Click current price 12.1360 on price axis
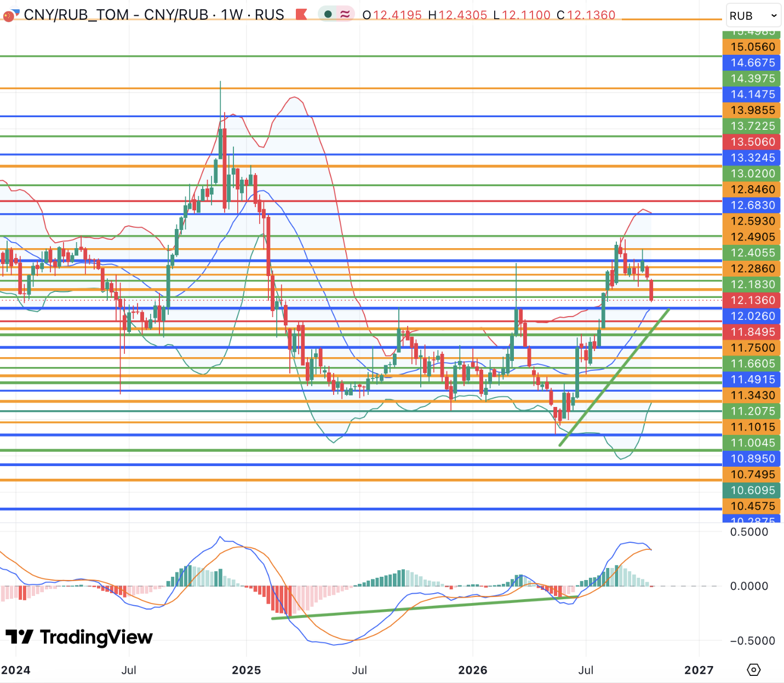 click(x=753, y=301)
